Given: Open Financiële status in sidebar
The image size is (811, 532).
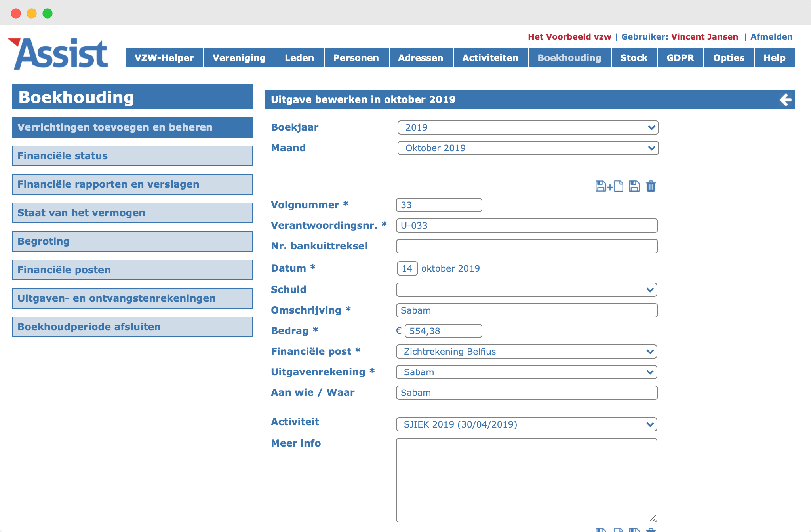Looking at the screenshot, I should point(132,156).
